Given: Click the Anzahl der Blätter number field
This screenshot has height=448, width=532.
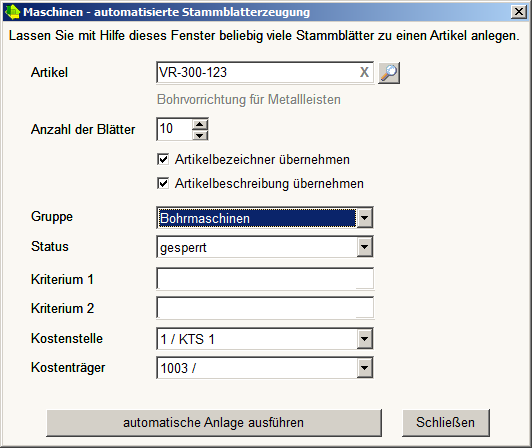Looking at the screenshot, I should pos(174,129).
